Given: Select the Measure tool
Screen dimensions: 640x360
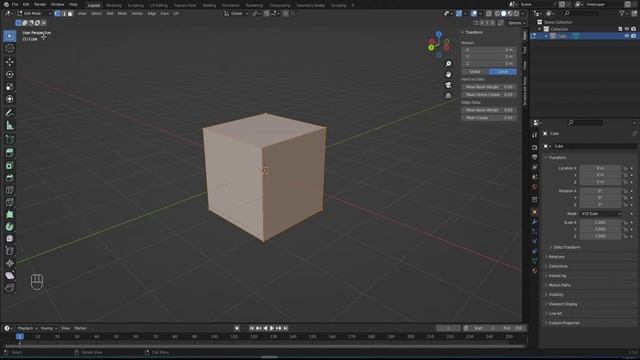Looking at the screenshot, I should tap(9, 126).
